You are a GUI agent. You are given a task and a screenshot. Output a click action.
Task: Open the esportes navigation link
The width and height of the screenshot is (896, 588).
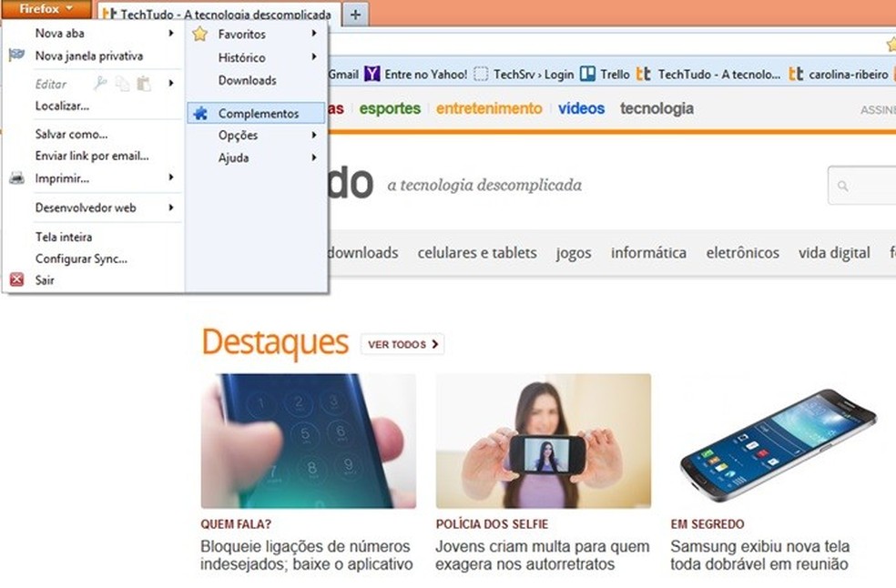[390, 108]
